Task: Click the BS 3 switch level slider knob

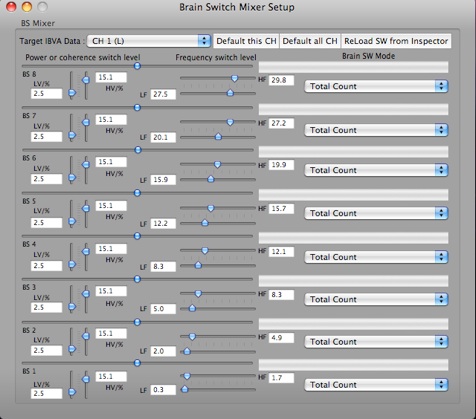Action: pyautogui.click(x=137, y=279)
